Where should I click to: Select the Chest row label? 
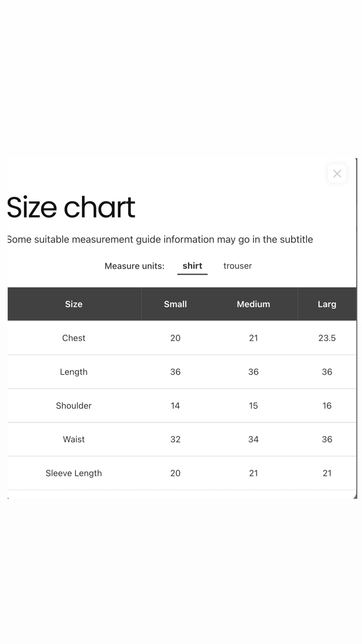click(x=73, y=338)
